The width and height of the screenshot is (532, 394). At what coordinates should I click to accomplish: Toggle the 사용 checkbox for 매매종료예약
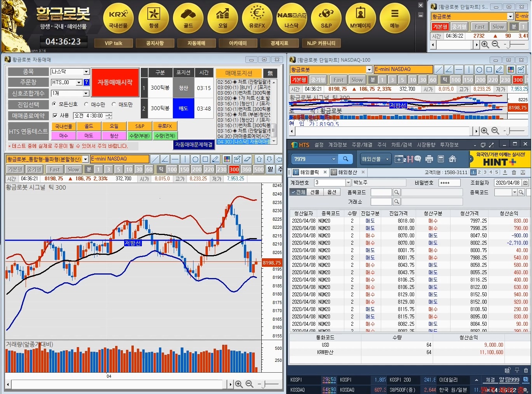point(55,116)
